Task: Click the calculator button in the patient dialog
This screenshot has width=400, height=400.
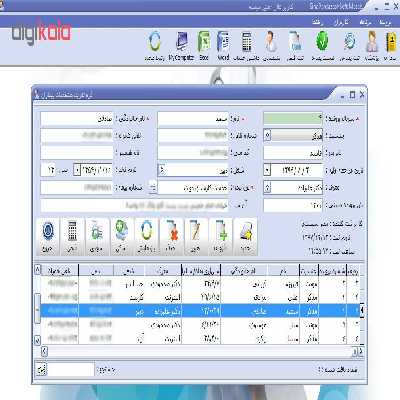Action: click(x=72, y=237)
